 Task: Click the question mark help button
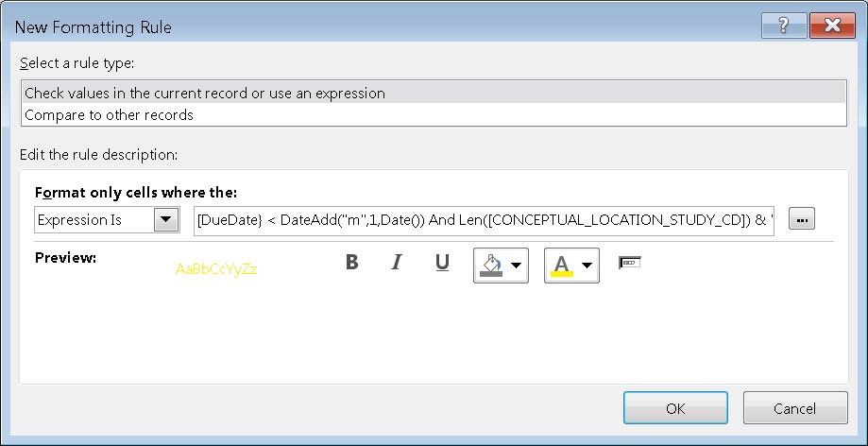[x=784, y=26]
